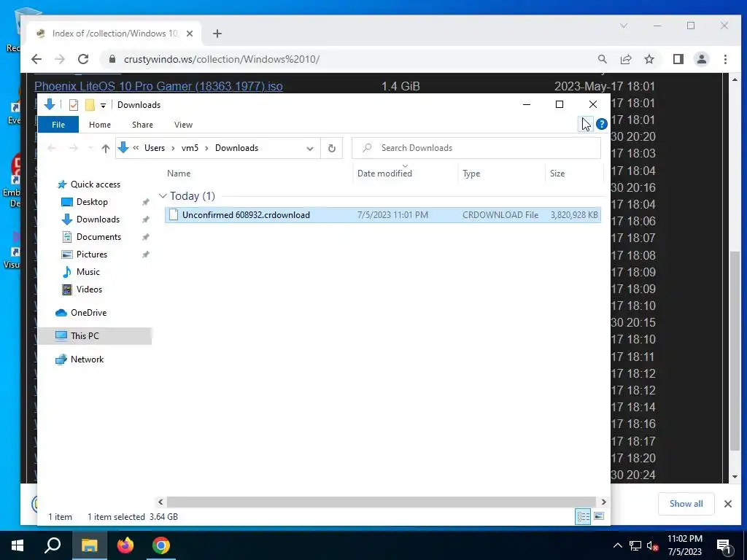Select Network in navigation pane

pyautogui.click(x=87, y=359)
